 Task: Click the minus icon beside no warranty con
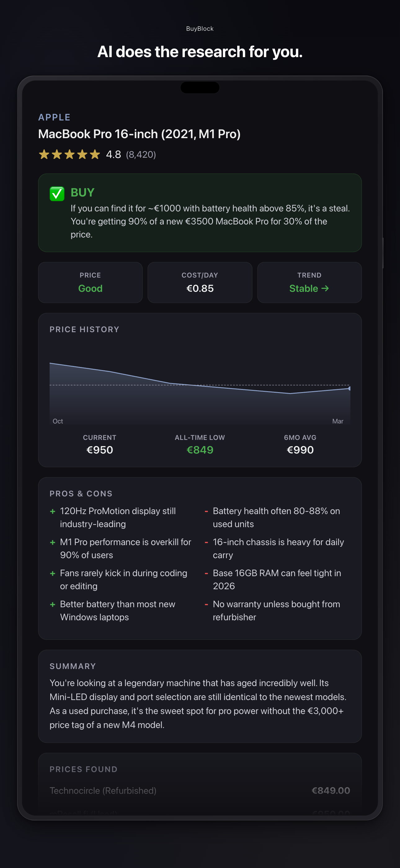207,604
